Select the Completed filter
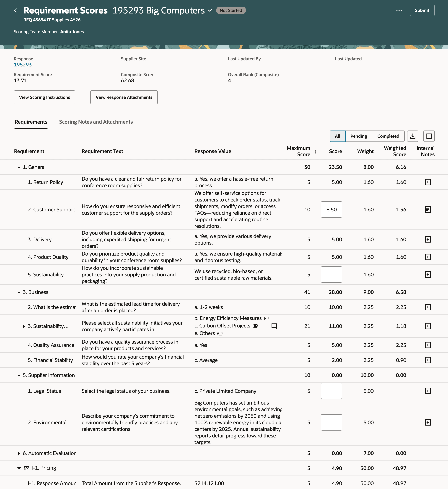 pos(388,136)
